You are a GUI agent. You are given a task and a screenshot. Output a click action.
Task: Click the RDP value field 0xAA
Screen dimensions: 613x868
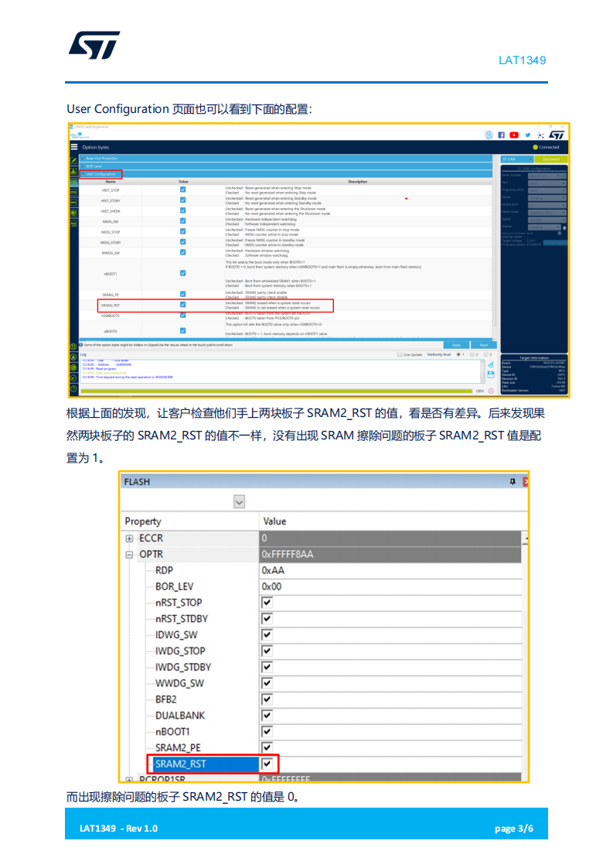390,570
